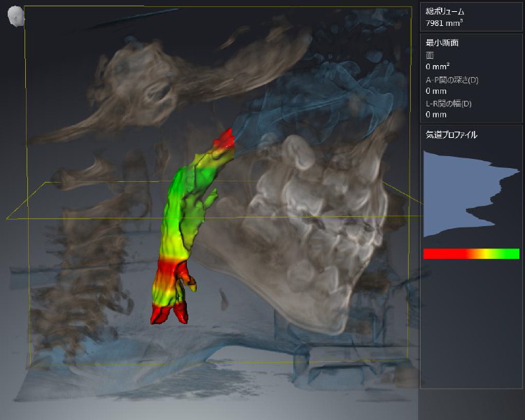Select the 総ボリューム panel header

[x=445, y=12]
